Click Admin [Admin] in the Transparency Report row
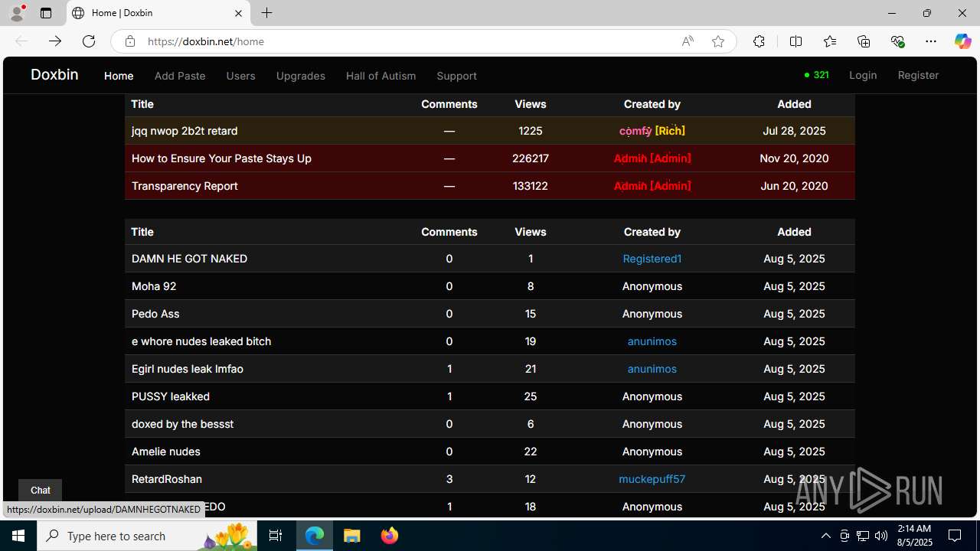The height and width of the screenshot is (551, 980). (x=652, y=186)
